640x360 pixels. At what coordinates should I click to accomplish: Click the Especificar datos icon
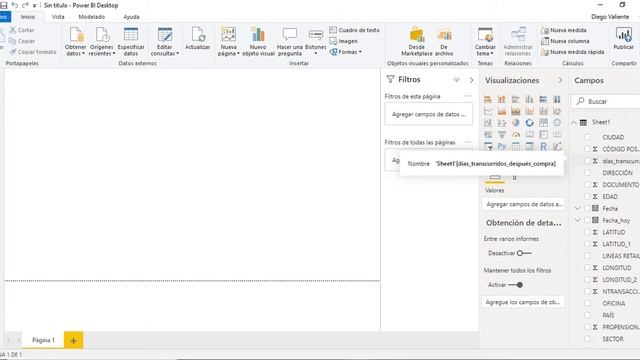[x=131, y=35]
